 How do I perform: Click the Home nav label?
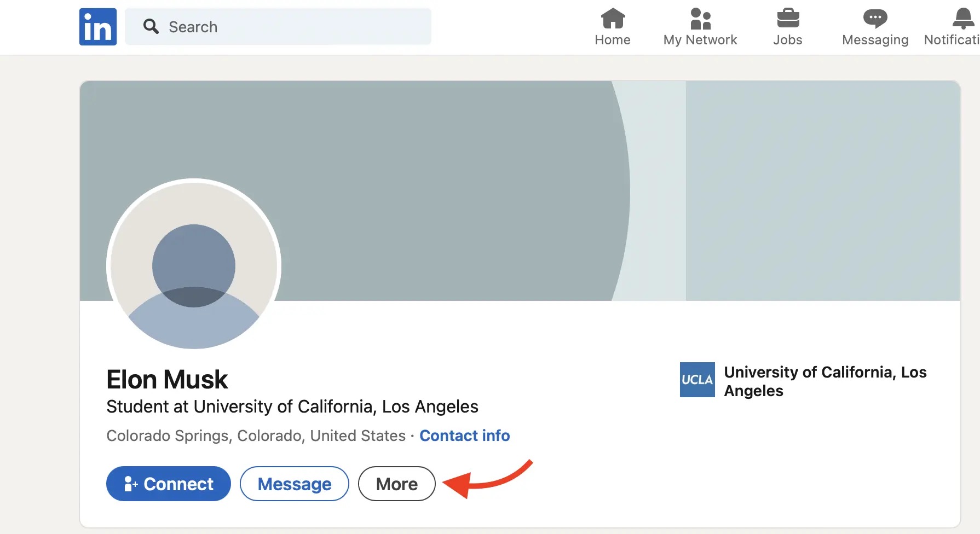tap(613, 40)
